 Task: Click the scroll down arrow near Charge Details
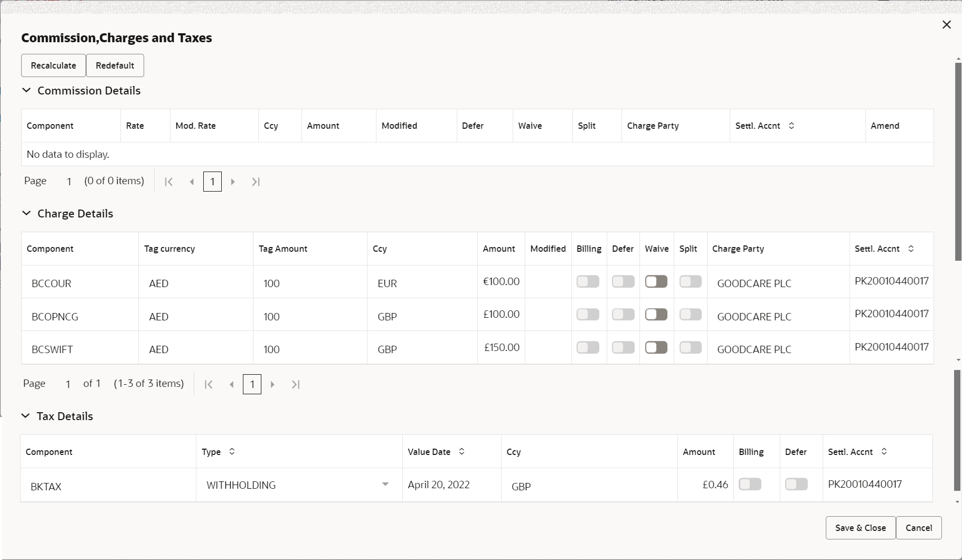click(x=958, y=360)
